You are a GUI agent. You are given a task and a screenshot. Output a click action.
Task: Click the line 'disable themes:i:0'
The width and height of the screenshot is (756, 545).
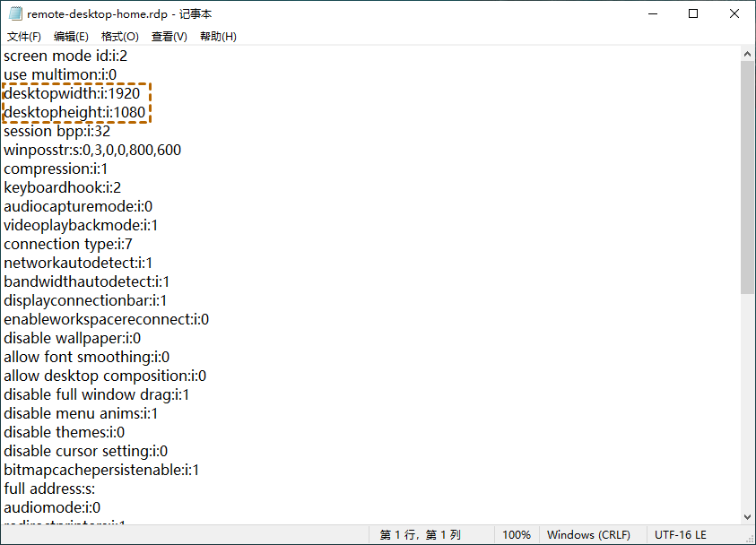click(65, 432)
